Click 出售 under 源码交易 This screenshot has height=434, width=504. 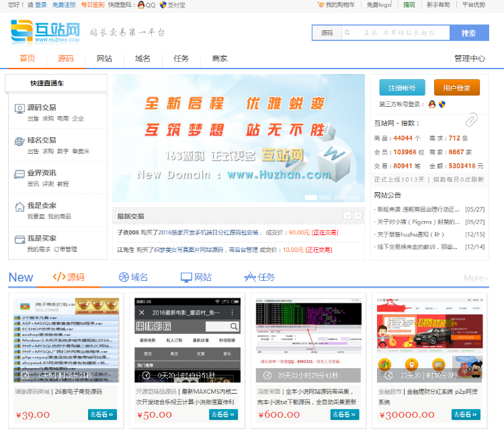[33, 118]
